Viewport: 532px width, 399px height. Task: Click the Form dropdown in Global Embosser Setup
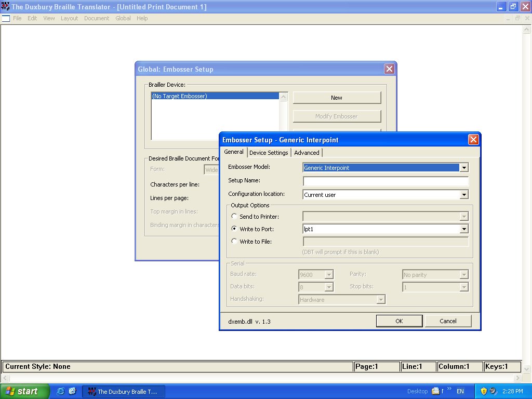click(212, 170)
